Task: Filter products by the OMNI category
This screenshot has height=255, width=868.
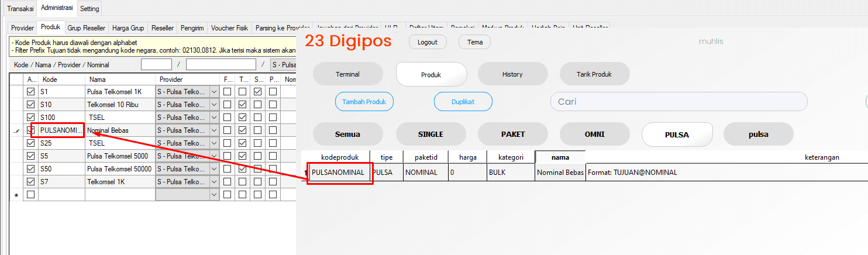Action: [594, 134]
